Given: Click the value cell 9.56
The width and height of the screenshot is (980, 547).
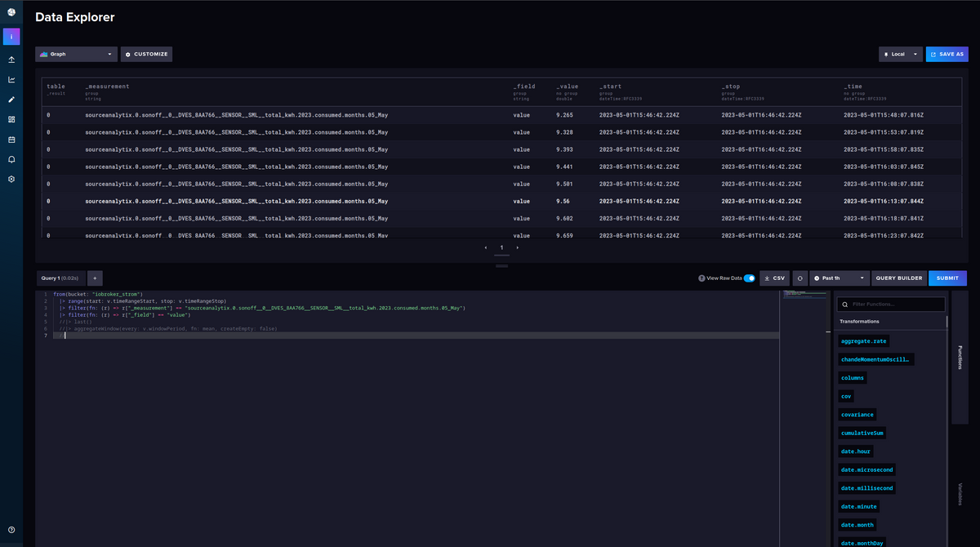Looking at the screenshot, I should click(563, 201).
